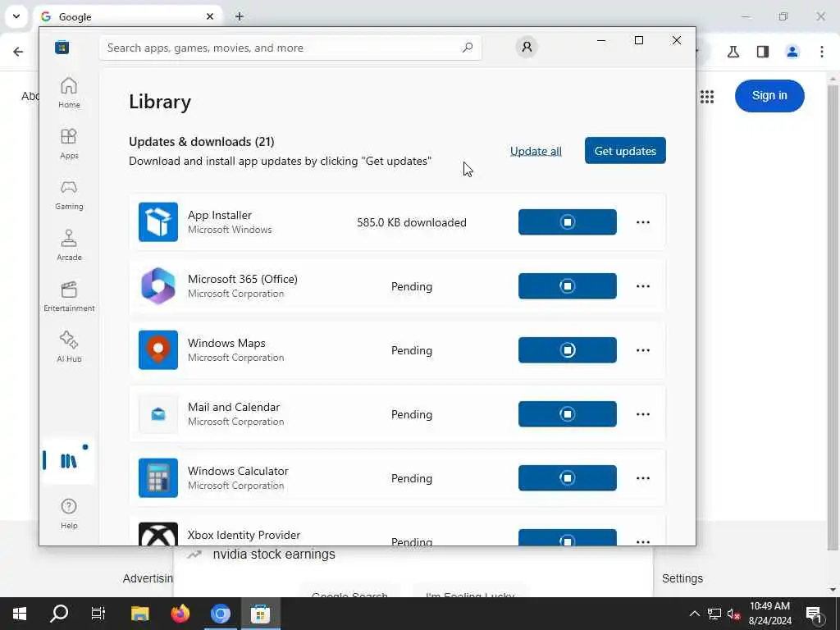The height and width of the screenshot is (630, 840).
Task: Open the notifications action center
Action: point(814,614)
